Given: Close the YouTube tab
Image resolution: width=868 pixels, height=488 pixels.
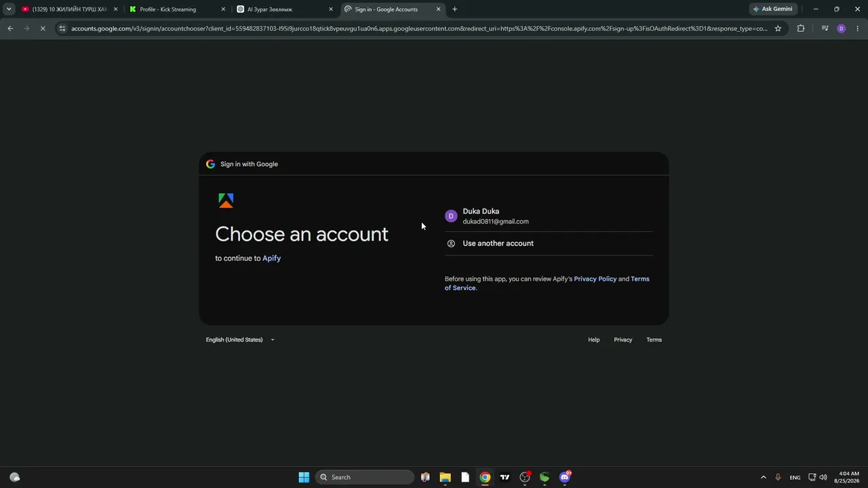Looking at the screenshot, I should click(115, 9).
